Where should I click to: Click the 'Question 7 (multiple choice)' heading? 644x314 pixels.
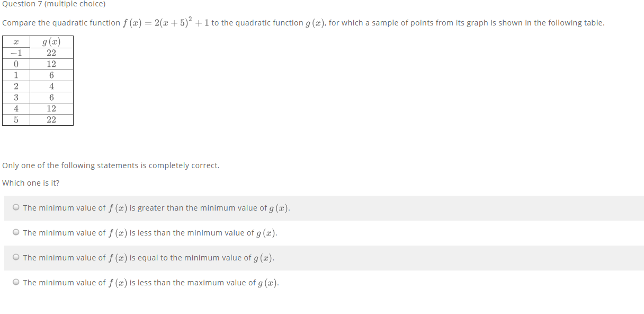pyautogui.click(x=53, y=4)
